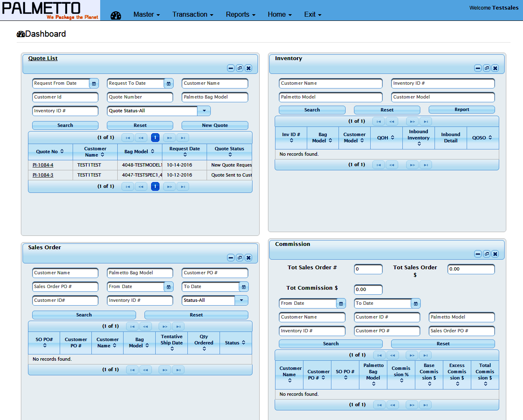Reset the Sales Order filters
Screen dimensions: 523x420
(x=196, y=315)
